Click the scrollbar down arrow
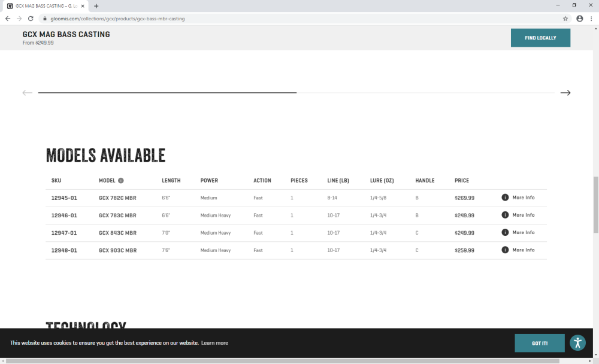Viewport: 599px width, 364px height. pyautogui.click(x=595, y=355)
